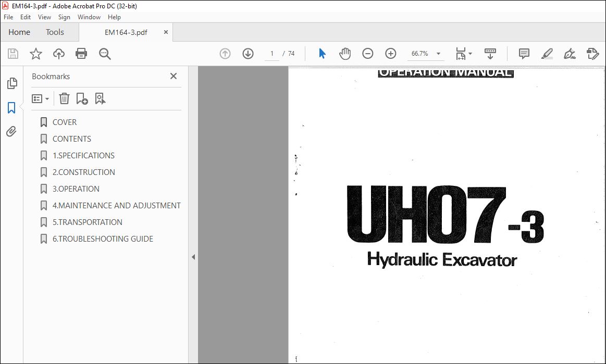The width and height of the screenshot is (606, 364).
Task: Expand the fit page dropdown arrow
Action: tap(471, 54)
